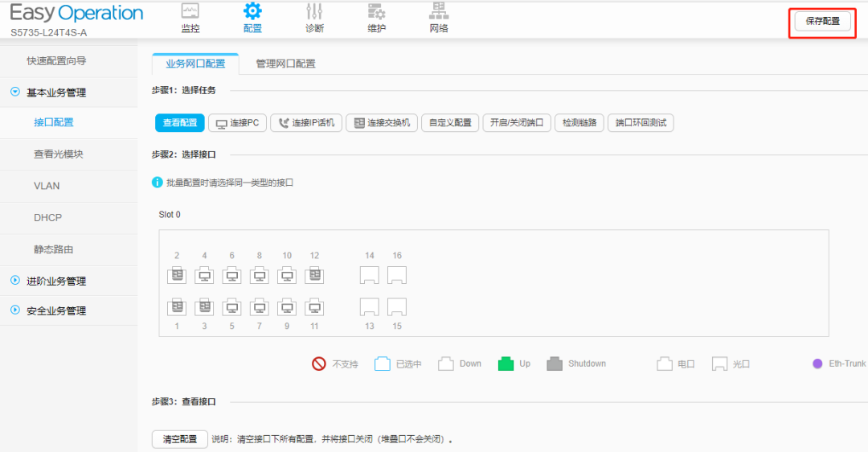
Task: Switch to 业务网口配置 tab
Action: (x=195, y=64)
